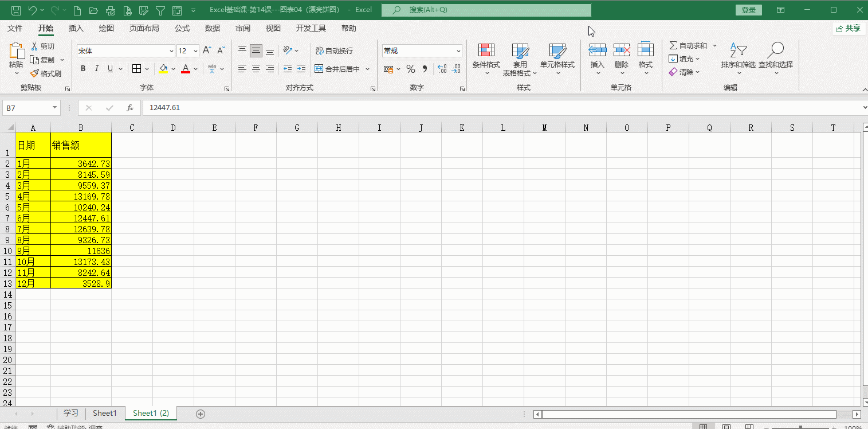Open the fill color dropdown arrow
The width and height of the screenshot is (868, 429).
(173, 69)
